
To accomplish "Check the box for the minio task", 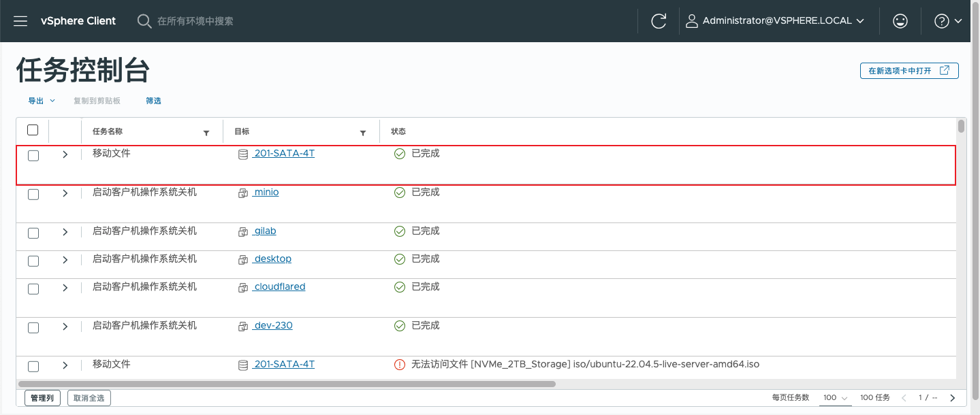I will click(33, 195).
